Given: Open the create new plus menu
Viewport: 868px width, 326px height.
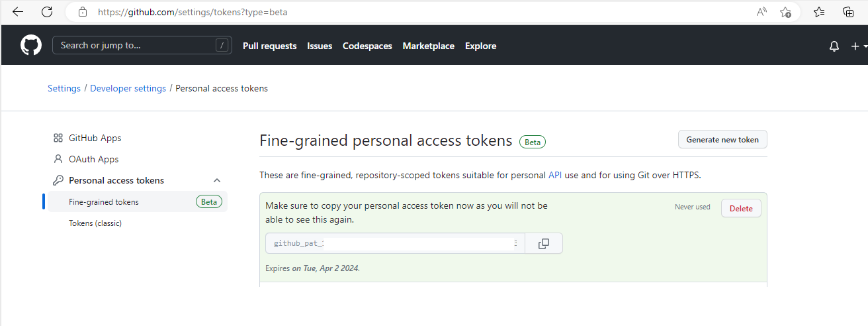Looking at the screenshot, I should 858,46.
